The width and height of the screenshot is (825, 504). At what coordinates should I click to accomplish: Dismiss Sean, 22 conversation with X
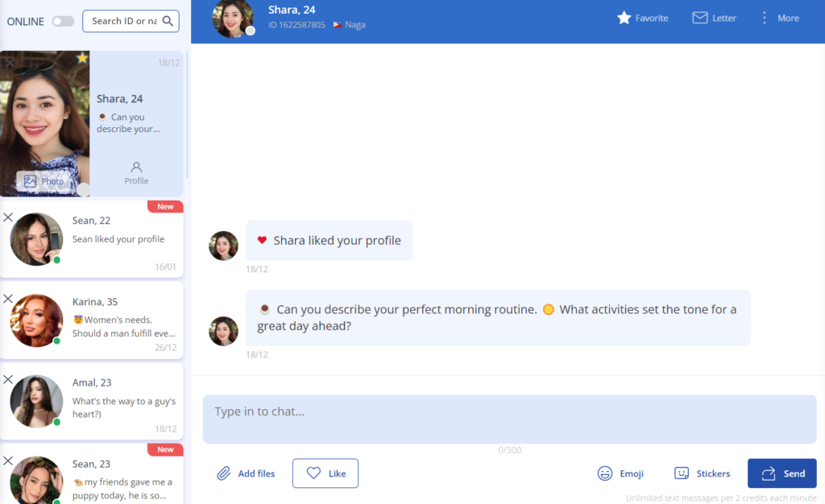click(8, 217)
